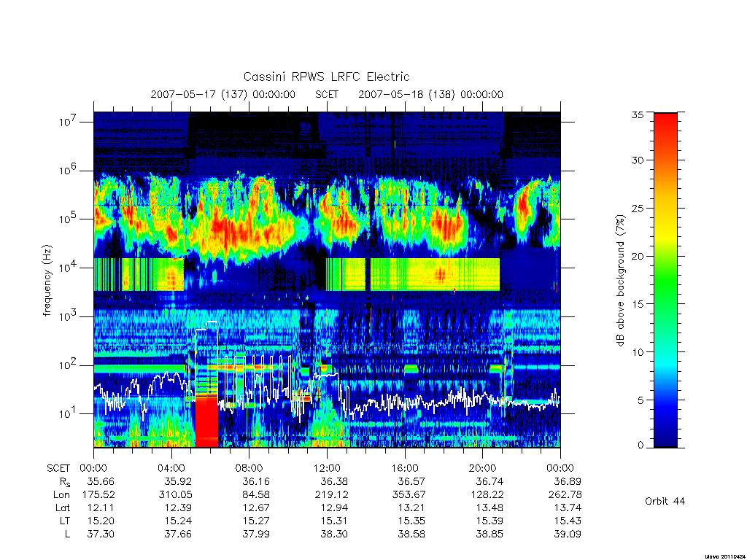Click the 'dB above background (7%)' label

(x=620, y=281)
